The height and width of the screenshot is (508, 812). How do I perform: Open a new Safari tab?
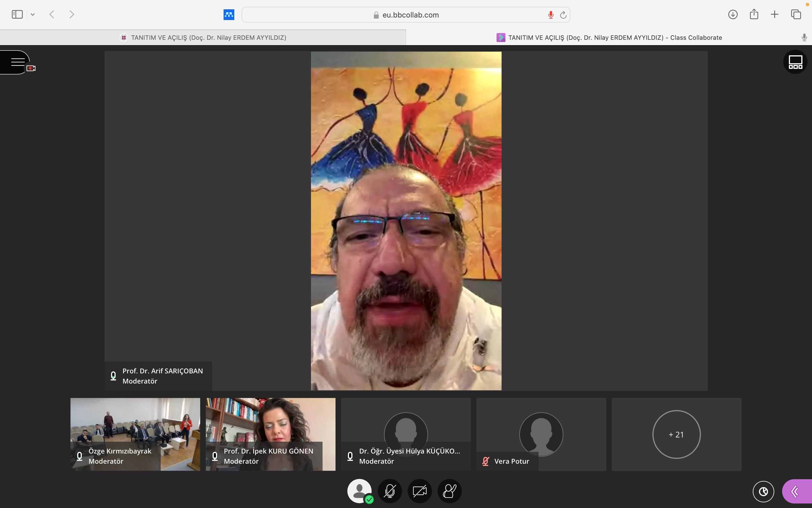[x=775, y=14]
